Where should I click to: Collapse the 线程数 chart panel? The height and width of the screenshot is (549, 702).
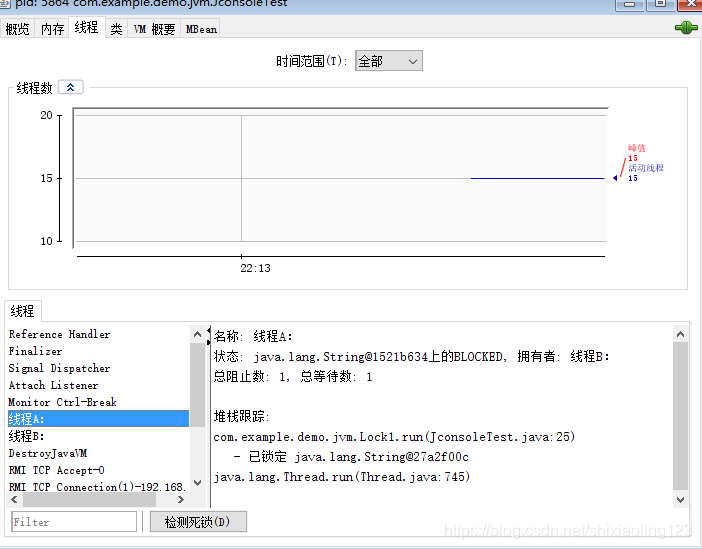coord(71,87)
